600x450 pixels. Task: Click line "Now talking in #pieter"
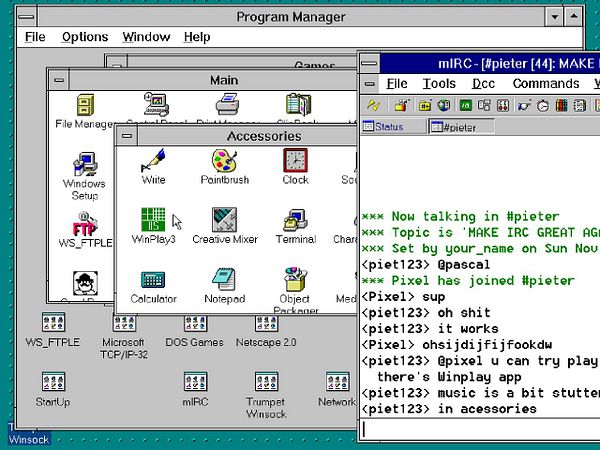pyautogui.click(x=460, y=217)
